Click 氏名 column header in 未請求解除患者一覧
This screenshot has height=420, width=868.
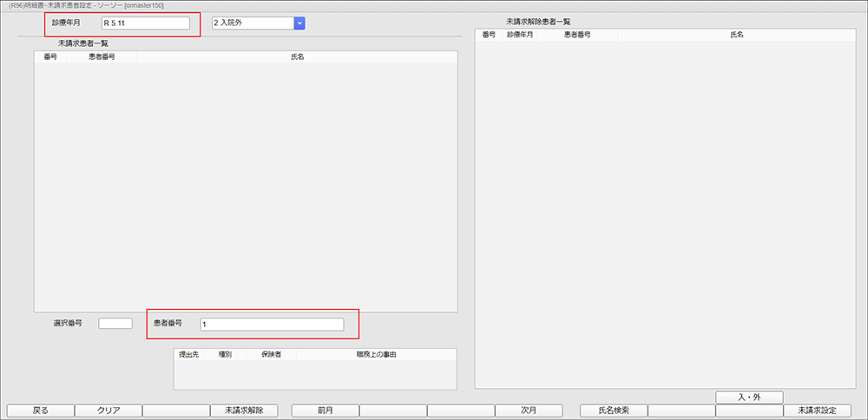[737, 35]
